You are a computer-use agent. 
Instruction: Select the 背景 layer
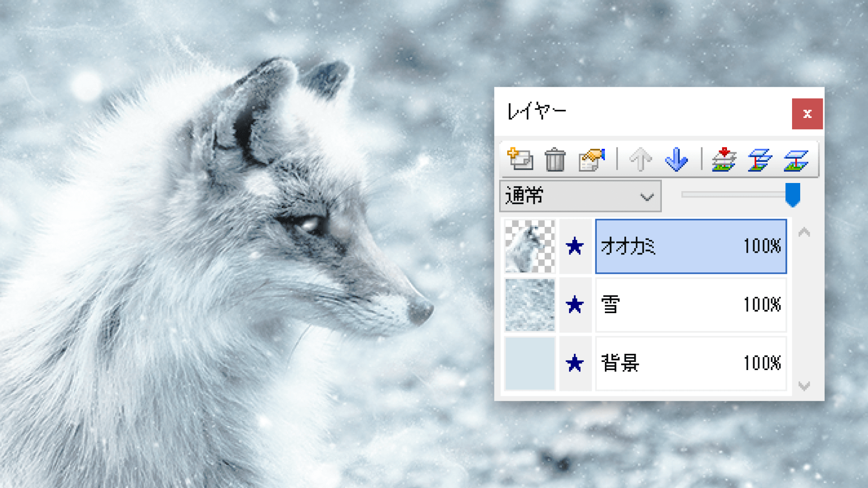pos(690,363)
